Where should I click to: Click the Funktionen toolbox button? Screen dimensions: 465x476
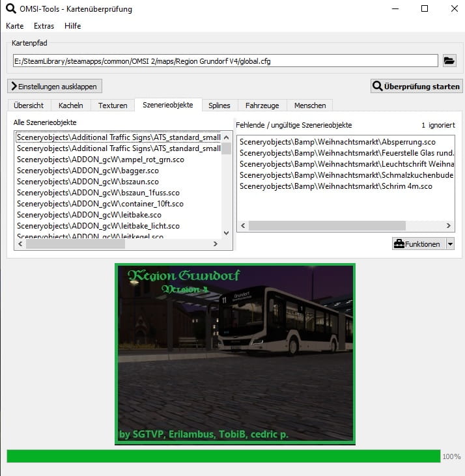coord(417,244)
